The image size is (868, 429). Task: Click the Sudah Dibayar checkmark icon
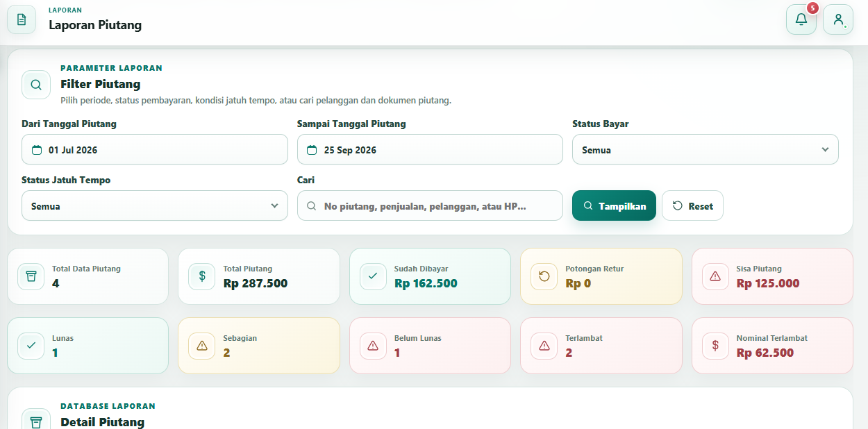[373, 276]
